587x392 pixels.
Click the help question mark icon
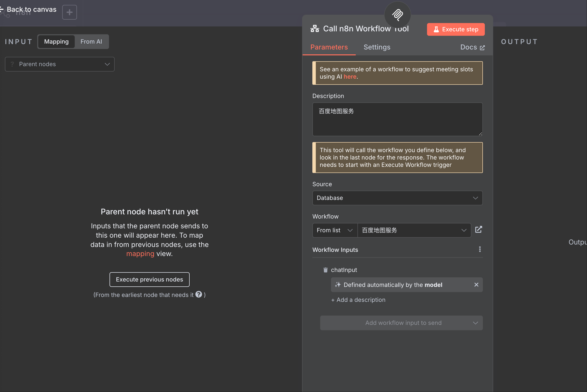[x=199, y=294]
